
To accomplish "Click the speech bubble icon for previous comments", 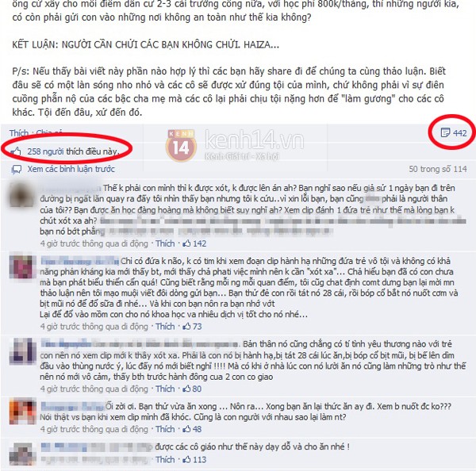I will click(x=17, y=169).
